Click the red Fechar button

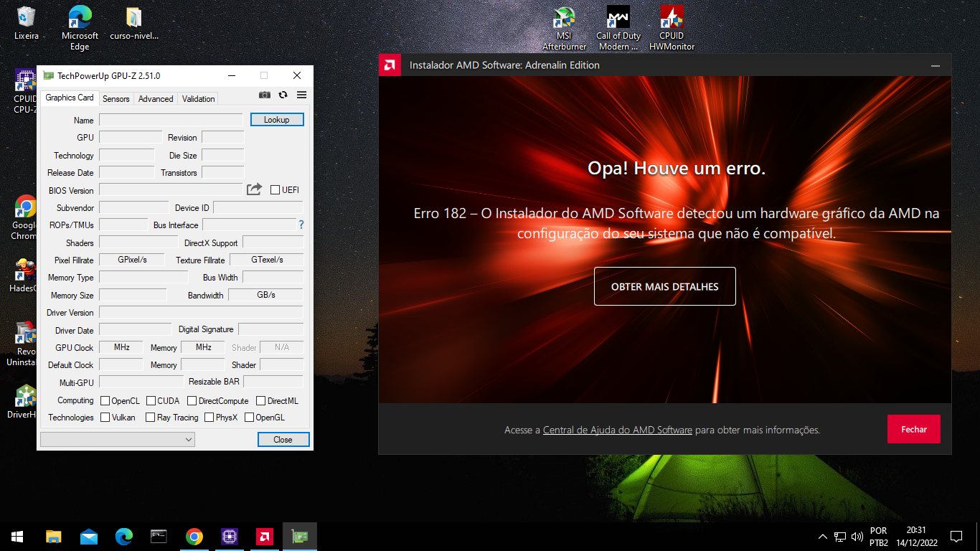[x=914, y=429]
